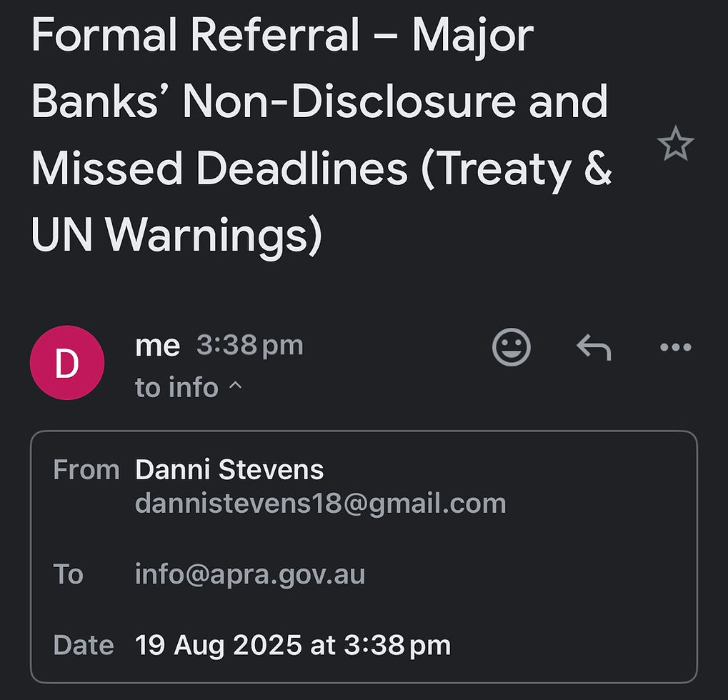
Task: Open the three-dot more options menu
Action: click(675, 347)
